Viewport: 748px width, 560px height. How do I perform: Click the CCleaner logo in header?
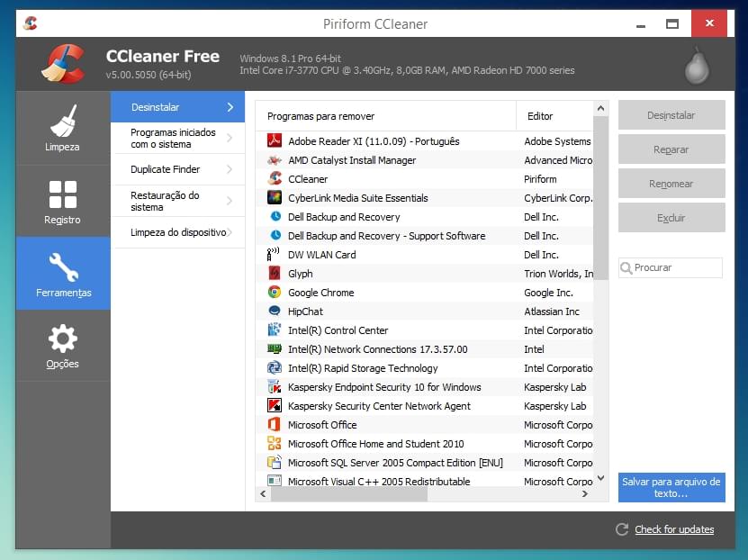(x=64, y=64)
